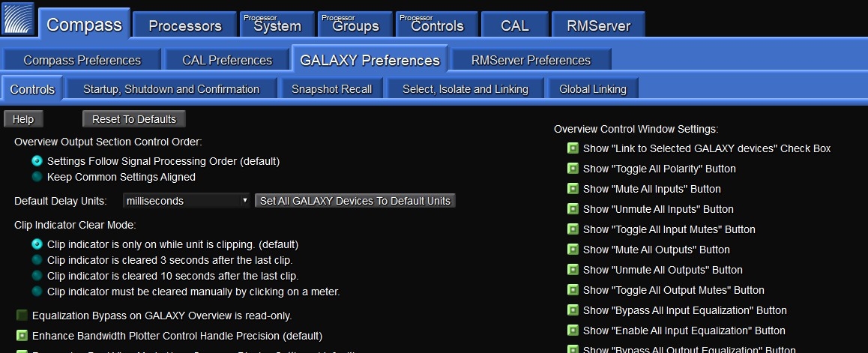The height and width of the screenshot is (353, 868).
Task: Toggle Show "Mute All Outputs" Button checkbox
Action: coord(573,250)
